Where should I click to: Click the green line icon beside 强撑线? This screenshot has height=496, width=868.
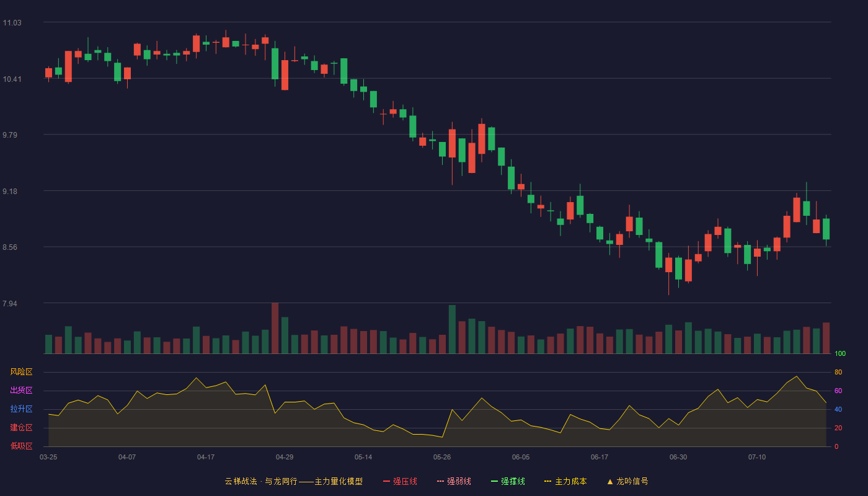(x=494, y=481)
